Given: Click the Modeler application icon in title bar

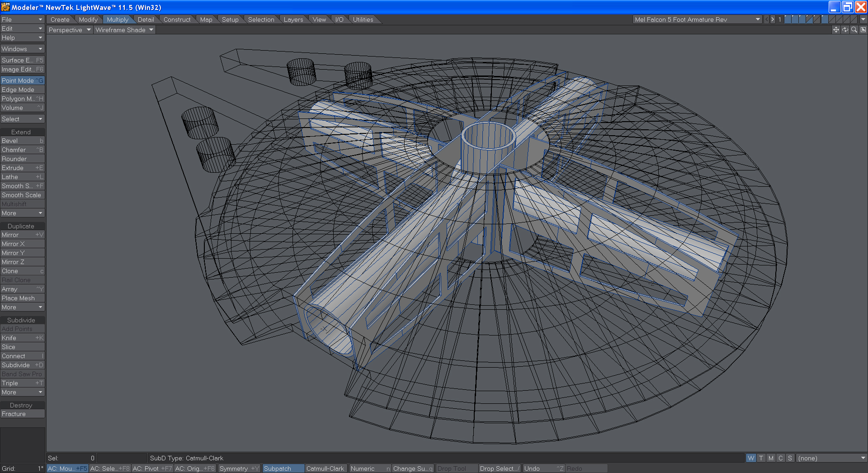Looking at the screenshot, I should (x=5, y=7).
